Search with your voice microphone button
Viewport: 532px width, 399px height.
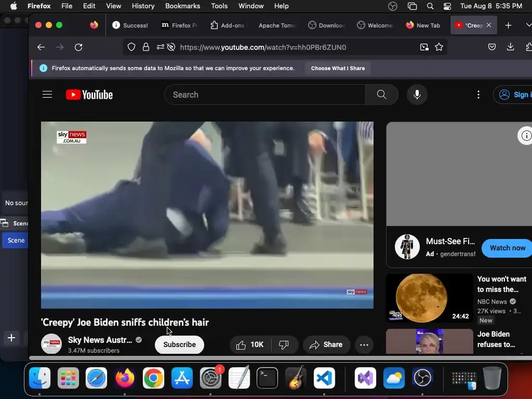point(417,95)
